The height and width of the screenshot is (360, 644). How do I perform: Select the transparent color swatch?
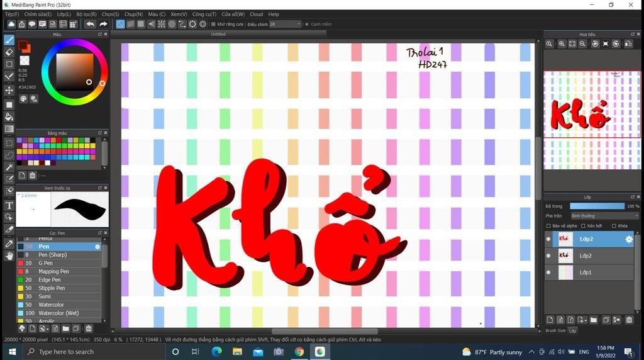click(25, 61)
